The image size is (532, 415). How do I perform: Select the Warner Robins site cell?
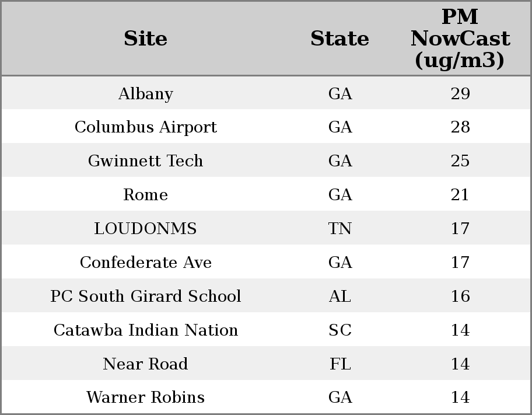click(146, 397)
